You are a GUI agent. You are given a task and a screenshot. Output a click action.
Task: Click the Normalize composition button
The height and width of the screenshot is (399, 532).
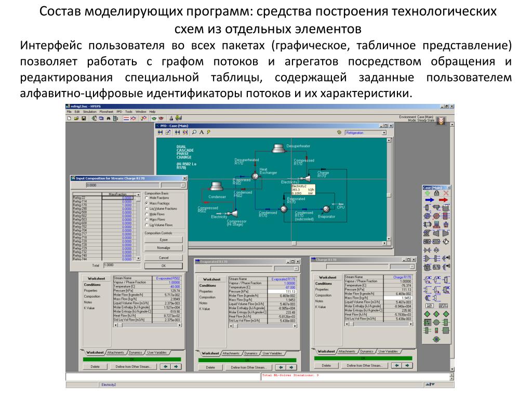[x=164, y=248]
